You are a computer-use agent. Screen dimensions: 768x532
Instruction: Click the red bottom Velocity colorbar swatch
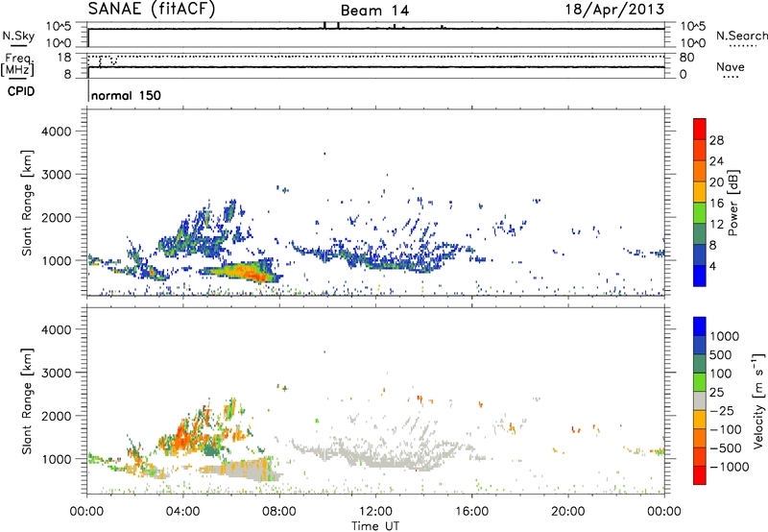(700, 475)
